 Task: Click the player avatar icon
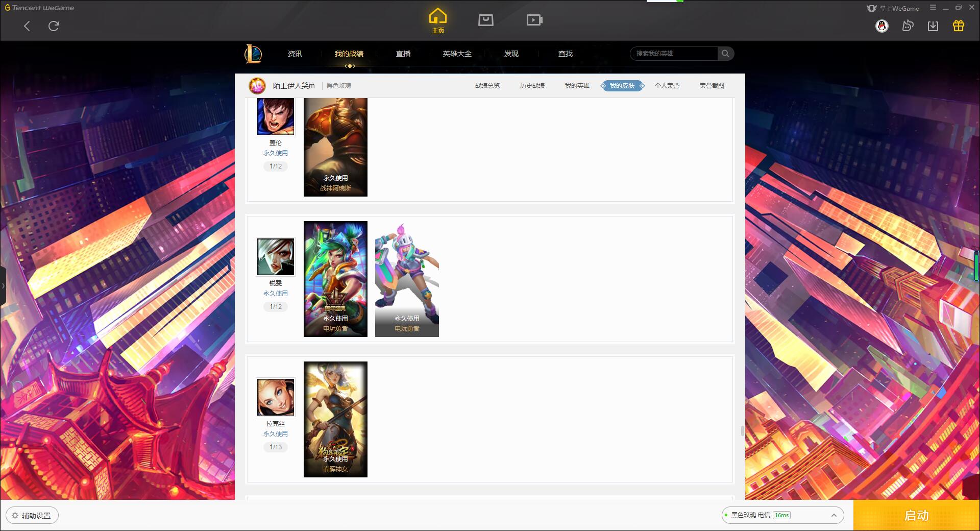[x=257, y=86]
